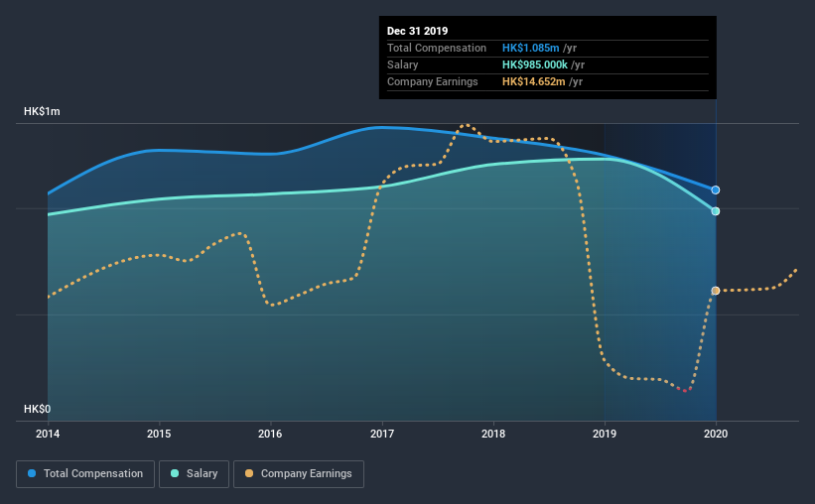Click the HK$985.000k salary value
This screenshot has width=815, height=504.
(535, 64)
